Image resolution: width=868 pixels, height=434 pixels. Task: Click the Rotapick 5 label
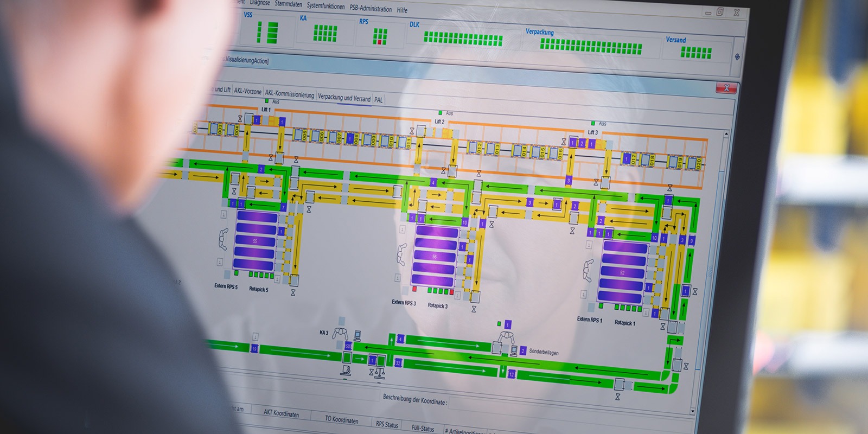259,289
